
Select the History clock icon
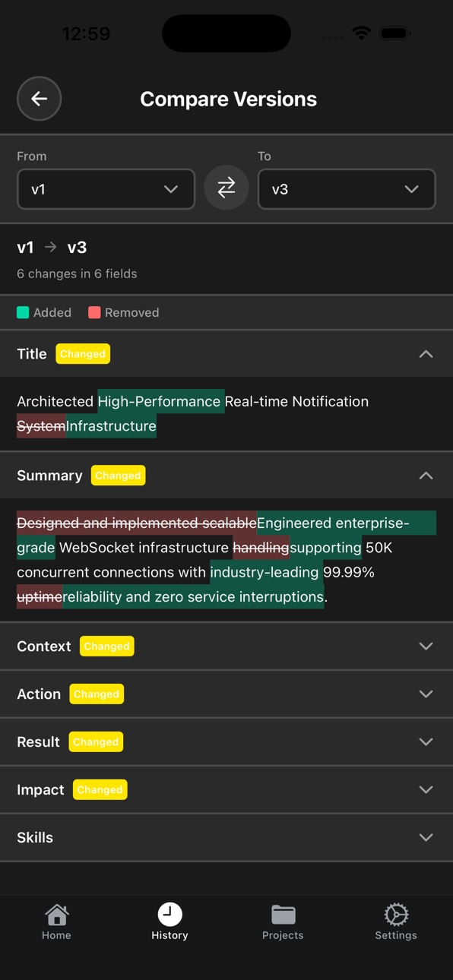pyautogui.click(x=169, y=915)
